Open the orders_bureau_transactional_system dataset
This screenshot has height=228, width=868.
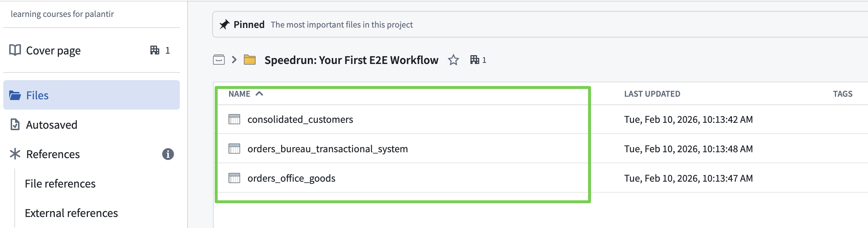point(327,149)
